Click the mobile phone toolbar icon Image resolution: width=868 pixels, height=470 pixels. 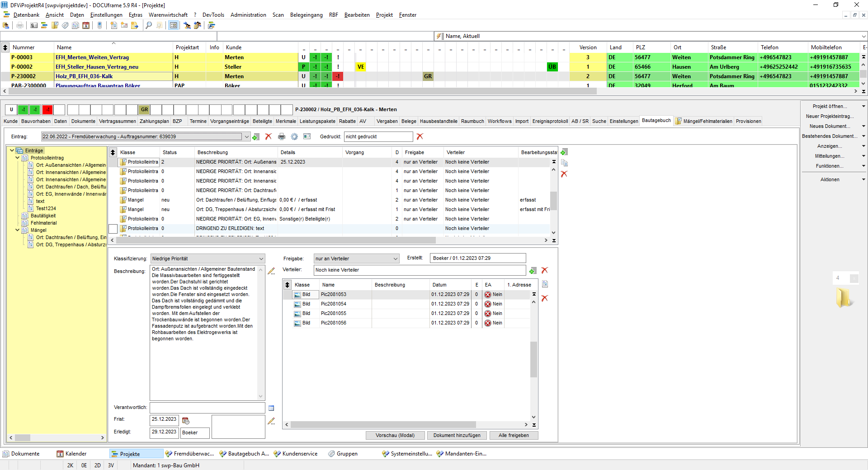tap(100, 25)
